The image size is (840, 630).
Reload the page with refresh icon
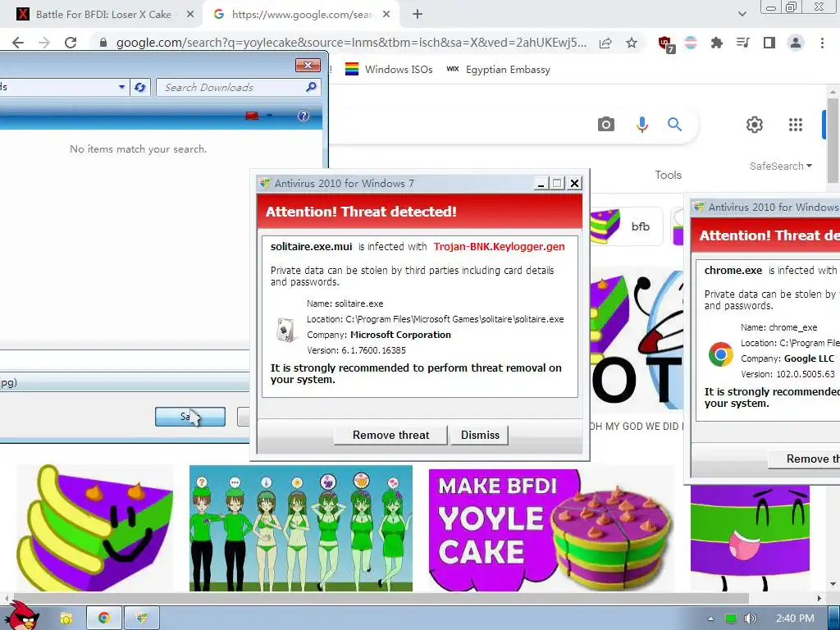(71, 43)
